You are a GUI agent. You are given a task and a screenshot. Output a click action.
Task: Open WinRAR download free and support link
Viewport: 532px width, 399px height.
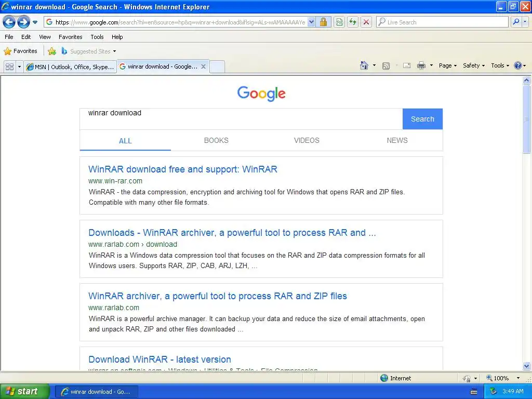[x=183, y=169]
